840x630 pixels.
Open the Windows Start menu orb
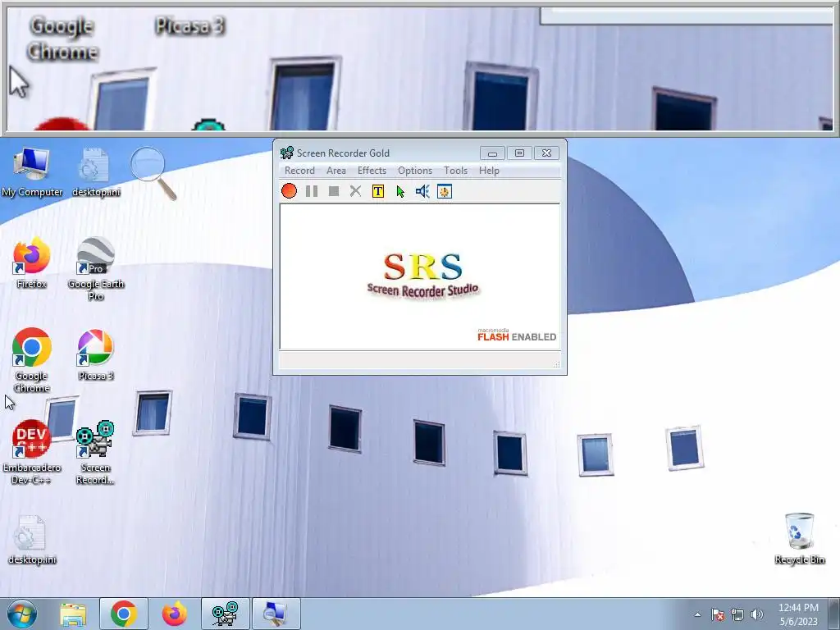pos(22,614)
